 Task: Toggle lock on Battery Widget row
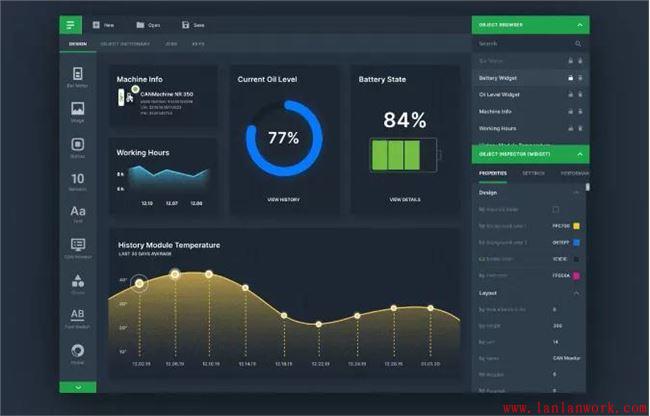571,77
